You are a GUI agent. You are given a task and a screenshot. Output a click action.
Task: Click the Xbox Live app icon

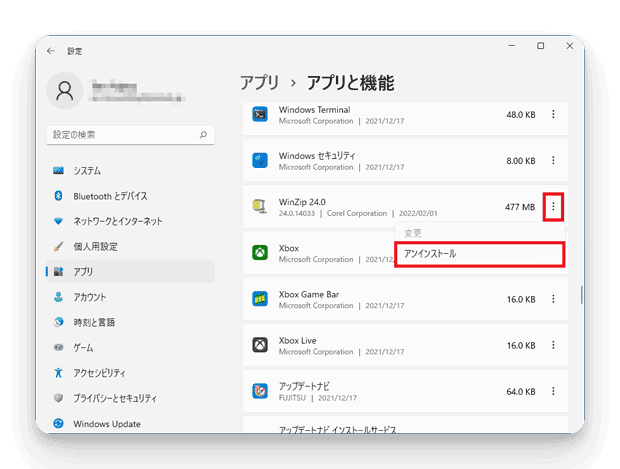(260, 345)
